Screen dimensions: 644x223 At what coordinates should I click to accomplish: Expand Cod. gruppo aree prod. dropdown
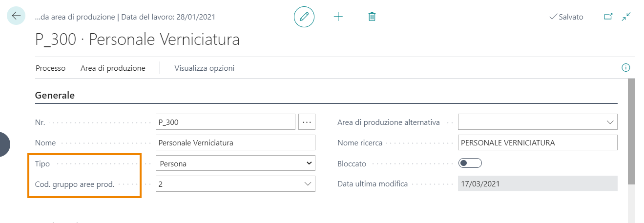coord(308,184)
